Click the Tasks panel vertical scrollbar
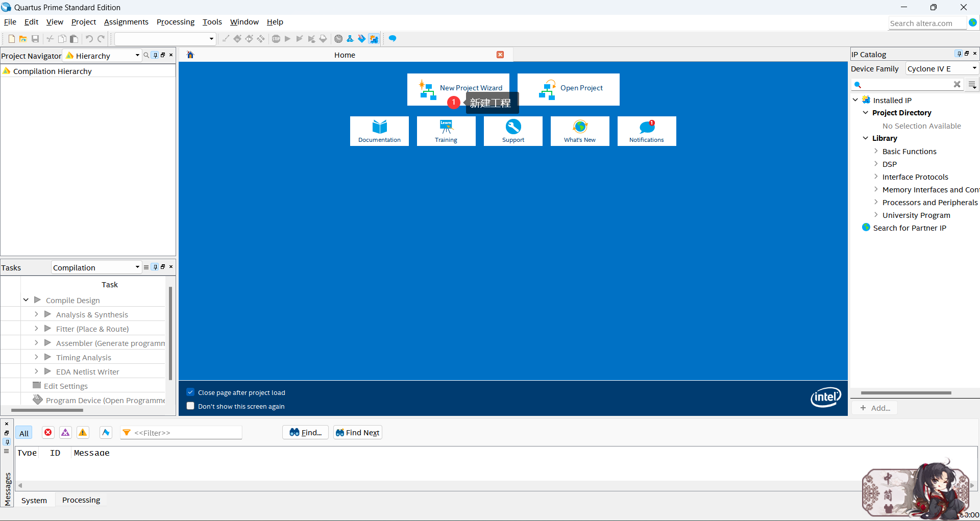 coord(170,334)
